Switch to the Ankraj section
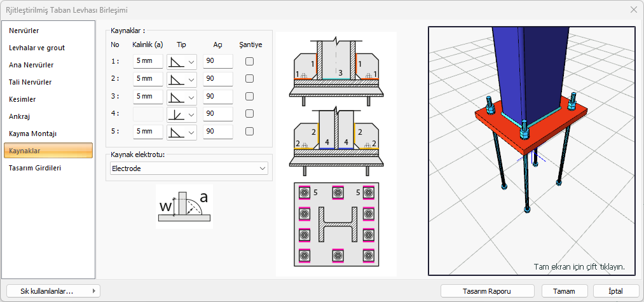 (x=49, y=116)
